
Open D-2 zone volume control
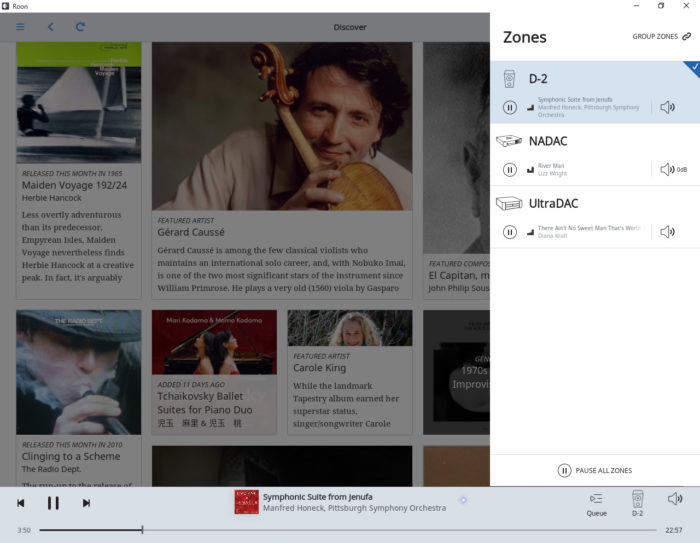coord(667,107)
